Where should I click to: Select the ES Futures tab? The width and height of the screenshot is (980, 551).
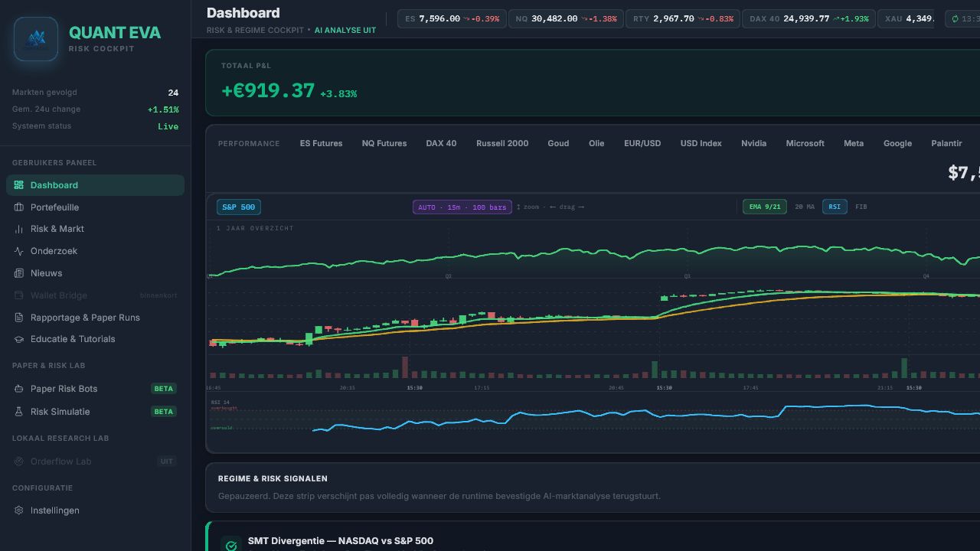[322, 144]
